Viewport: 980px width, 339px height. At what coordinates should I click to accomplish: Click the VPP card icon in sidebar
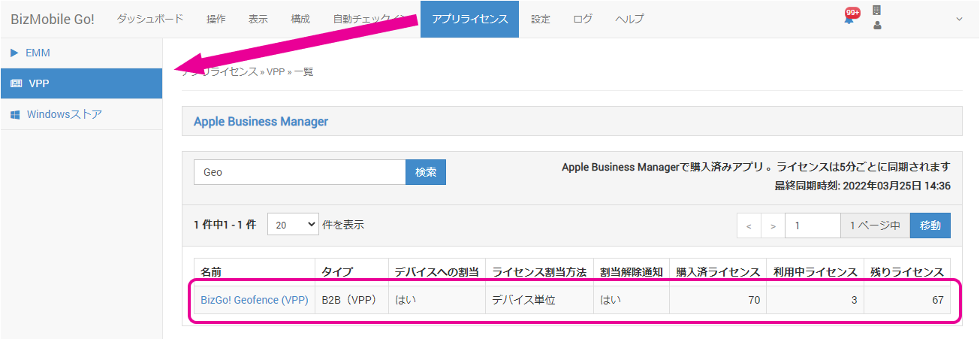(x=16, y=83)
